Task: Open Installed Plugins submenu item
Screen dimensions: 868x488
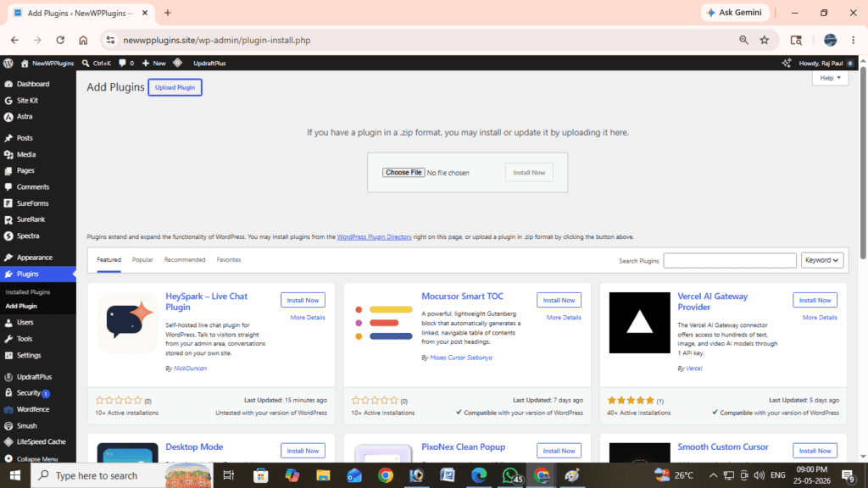Action: point(28,292)
